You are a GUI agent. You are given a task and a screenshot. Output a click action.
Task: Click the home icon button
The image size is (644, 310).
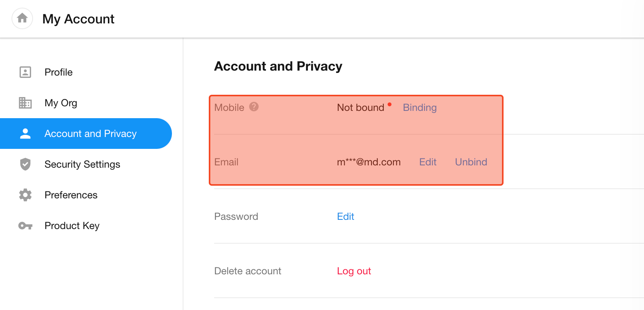(22, 18)
